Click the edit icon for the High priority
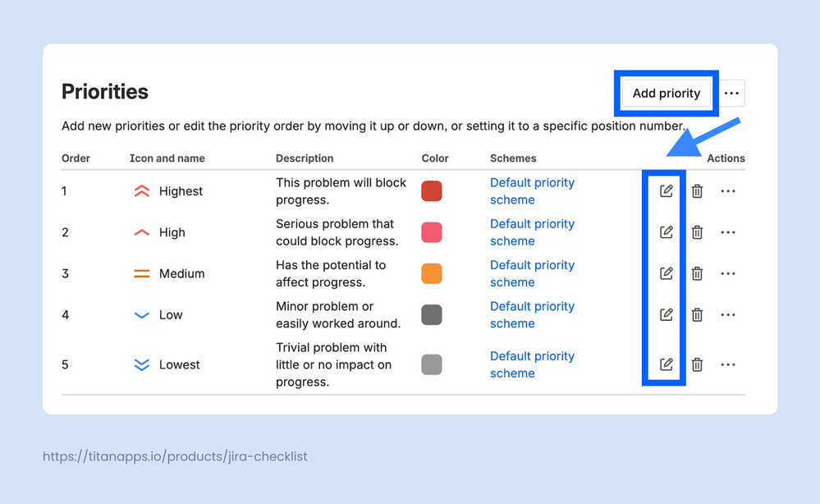This screenshot has height=504, width=820. pos(666,232)
